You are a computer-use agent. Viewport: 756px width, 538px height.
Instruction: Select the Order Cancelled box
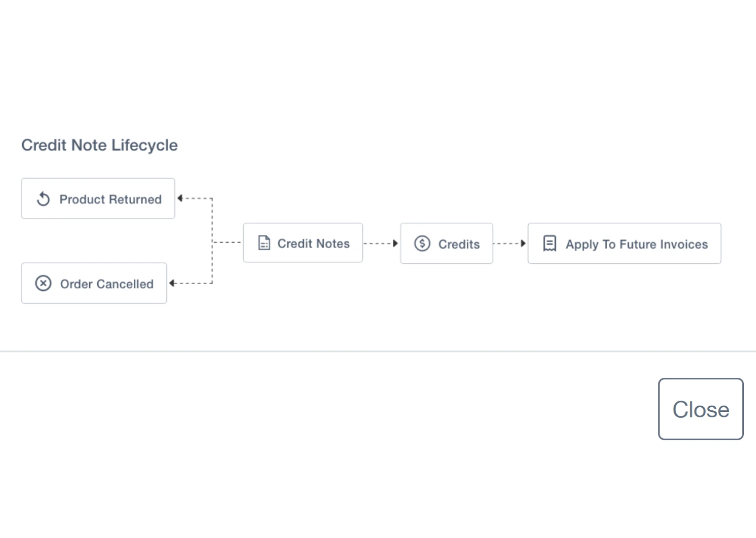point(94,283)
